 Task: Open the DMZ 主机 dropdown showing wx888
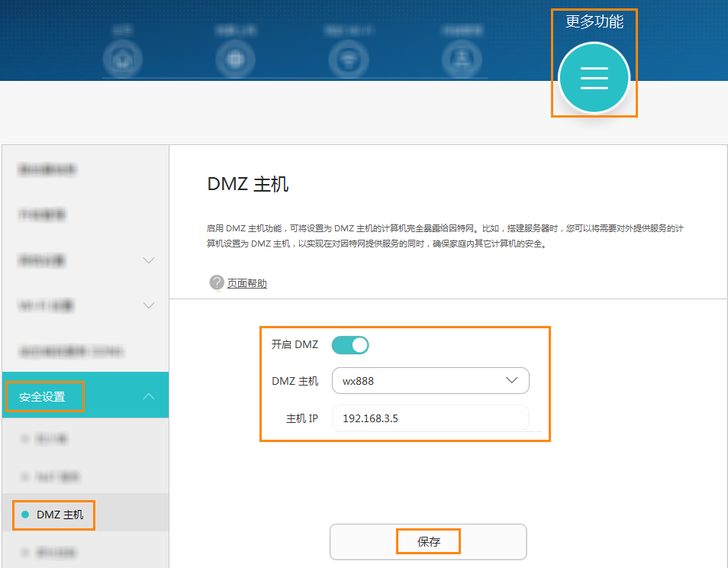[x=430, y=381]
